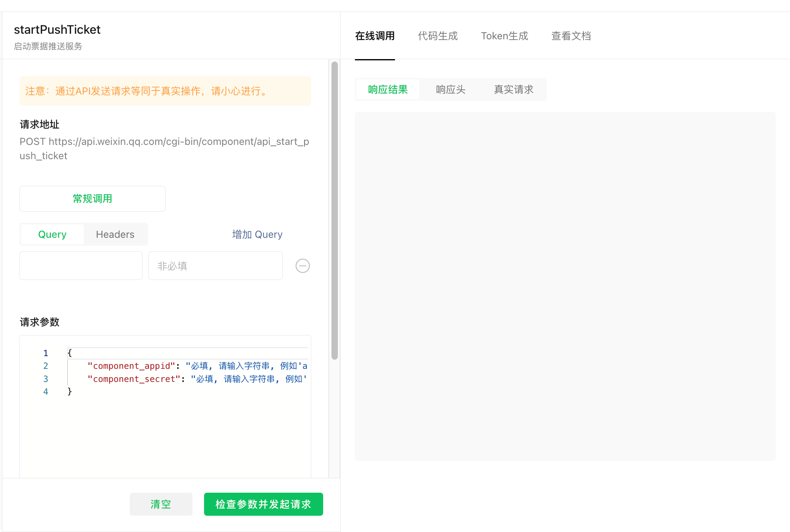Click the component_secret line in editor
The height and width of the screenshot is (532, 790).
(x=197, y=379)
